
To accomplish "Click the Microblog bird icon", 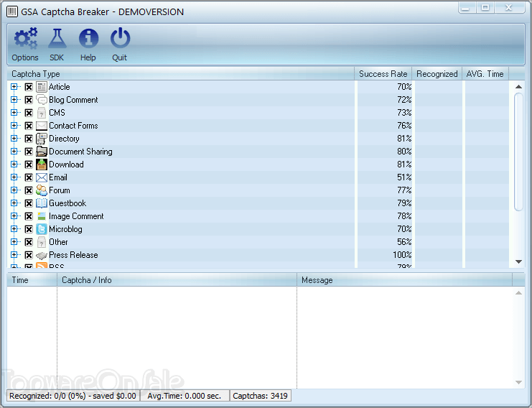I will pos(42,229).
